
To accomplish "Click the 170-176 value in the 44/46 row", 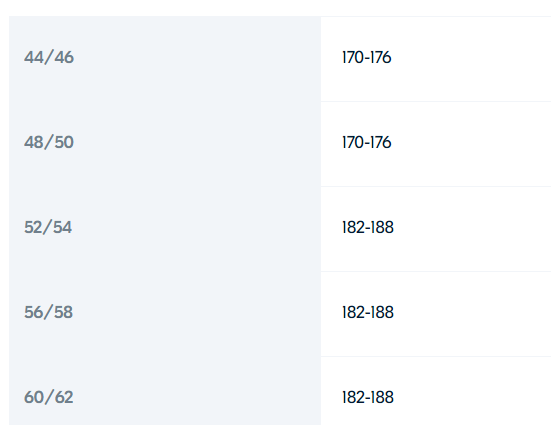I will (367, 58).
